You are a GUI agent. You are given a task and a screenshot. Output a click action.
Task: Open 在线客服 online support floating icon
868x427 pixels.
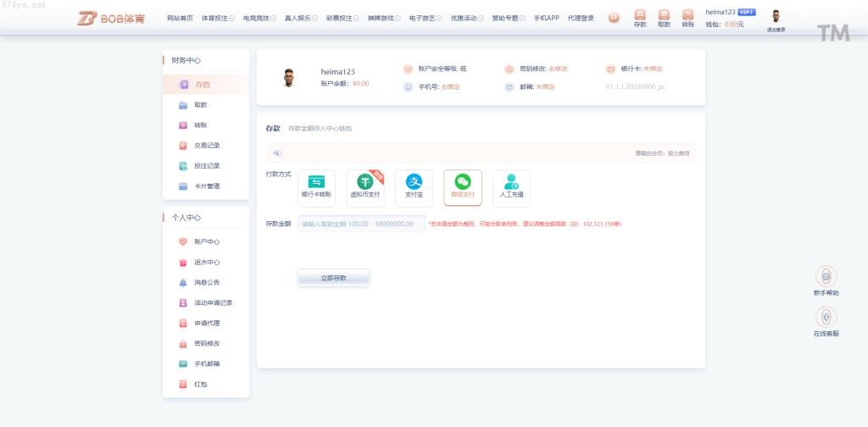(x=826, y=317)
